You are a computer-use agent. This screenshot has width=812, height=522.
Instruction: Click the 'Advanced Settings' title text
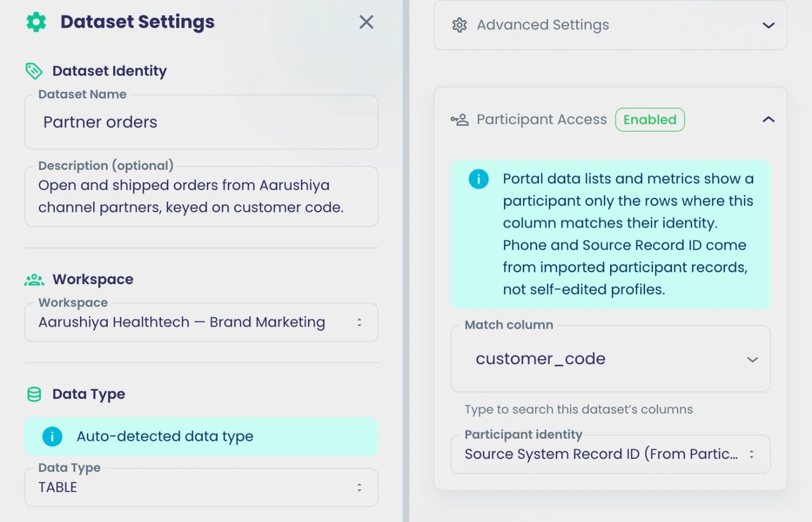543,25
